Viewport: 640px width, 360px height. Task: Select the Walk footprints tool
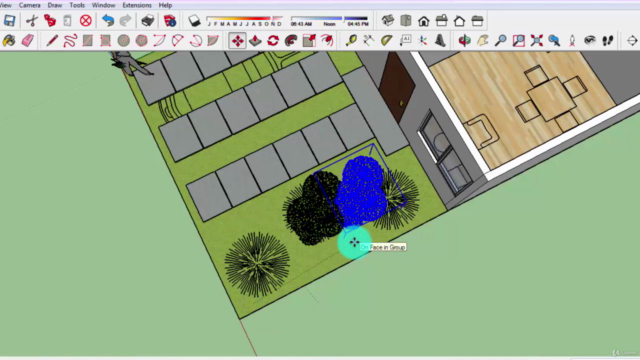(x=608, y=41)
